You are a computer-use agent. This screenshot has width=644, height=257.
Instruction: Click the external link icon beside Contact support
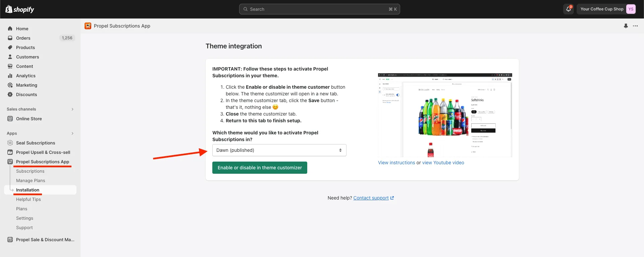(x=392, y=198)
